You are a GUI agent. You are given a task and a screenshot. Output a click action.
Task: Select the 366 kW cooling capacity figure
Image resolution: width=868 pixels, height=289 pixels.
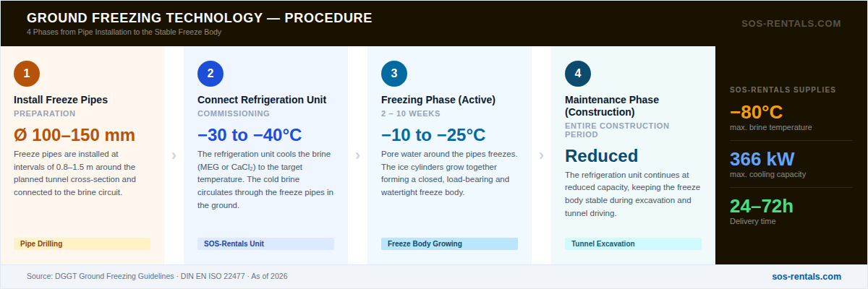(762, 160)
